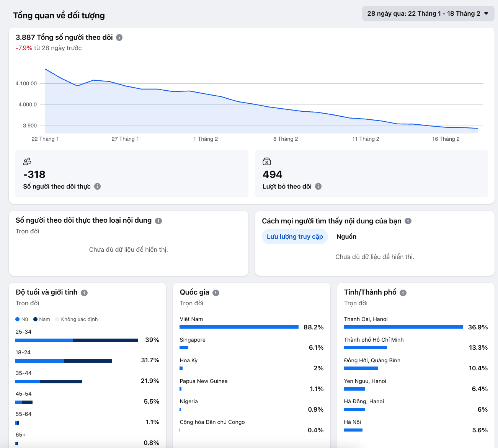Click the Thanh Oai, Hanoi city bar
Image resolution: width=498 pixels, height=448 pixels.
(403, 327)
